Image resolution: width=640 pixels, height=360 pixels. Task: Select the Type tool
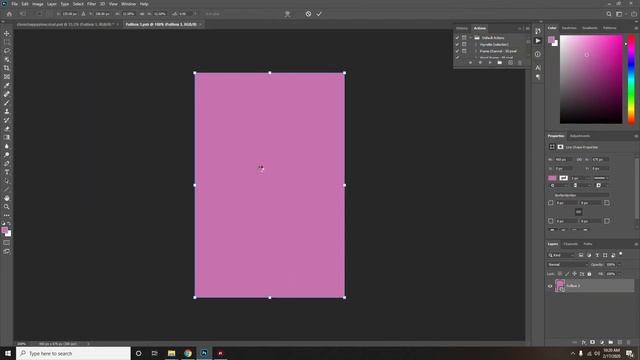pos(7,172)
